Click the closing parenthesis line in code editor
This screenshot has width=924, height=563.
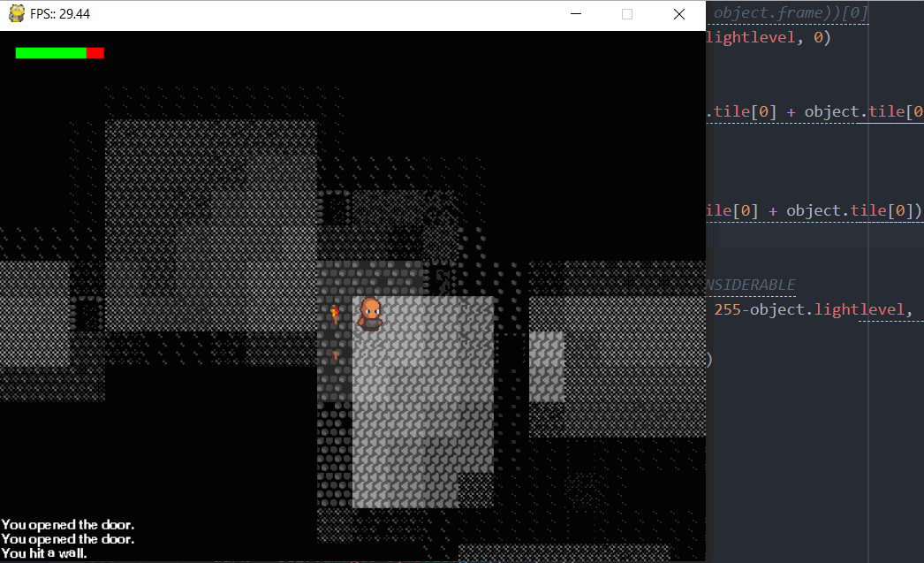pyautogui.click(x=709, y=359)
